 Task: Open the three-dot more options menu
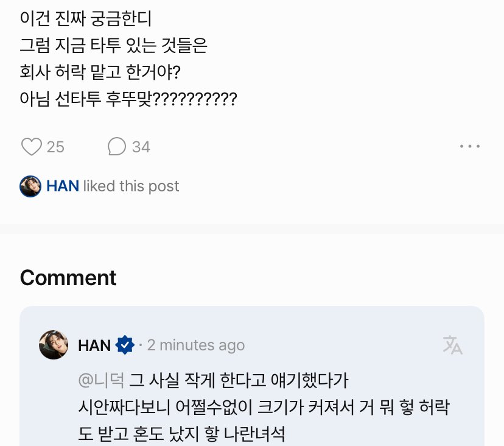[x=470, y=147]
